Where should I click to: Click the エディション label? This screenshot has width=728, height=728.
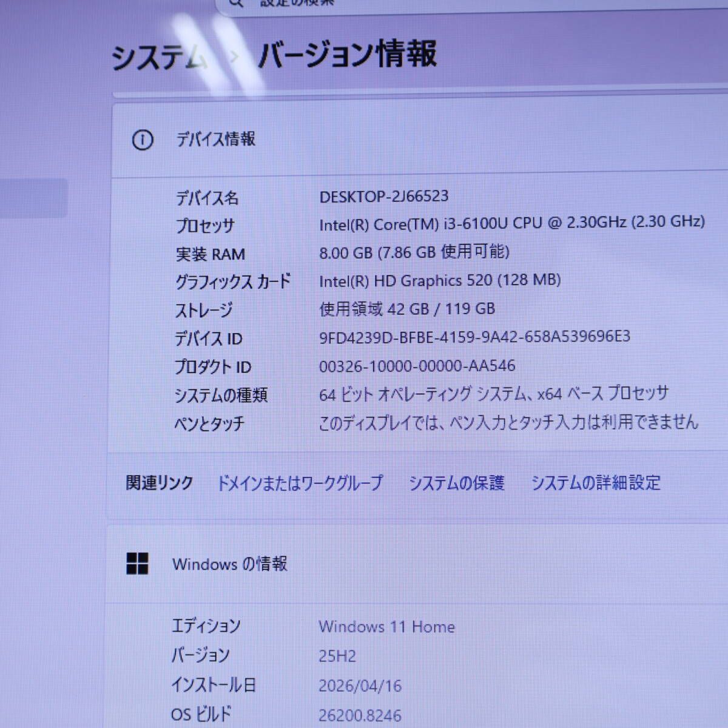click(206, 626)
